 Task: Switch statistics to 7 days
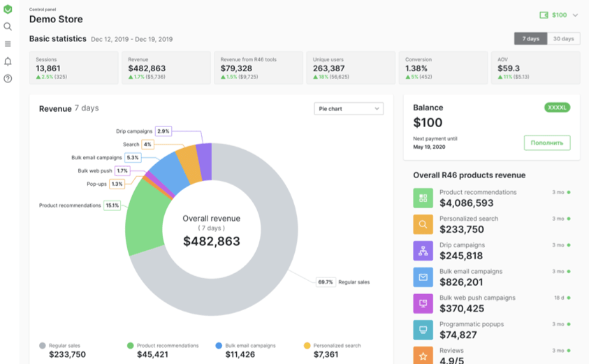point(530,38)
